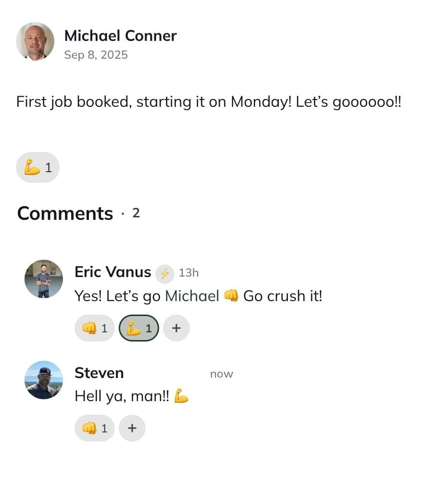
Task: Add a new reaction to Eric's comment
Action: point(176,328)
